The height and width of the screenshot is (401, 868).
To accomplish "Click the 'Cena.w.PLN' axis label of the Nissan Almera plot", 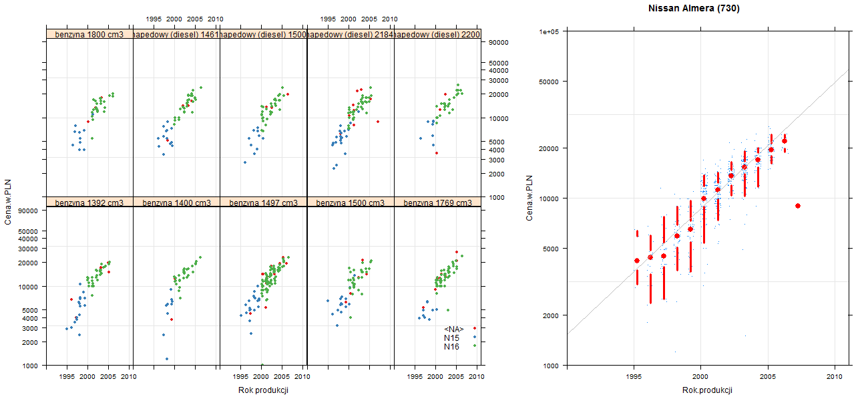I will point(529,198).
